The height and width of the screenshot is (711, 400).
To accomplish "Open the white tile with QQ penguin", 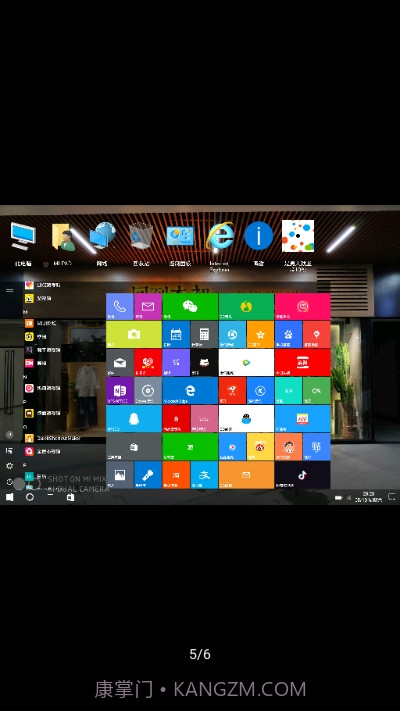I will click(x=246, y=419).
